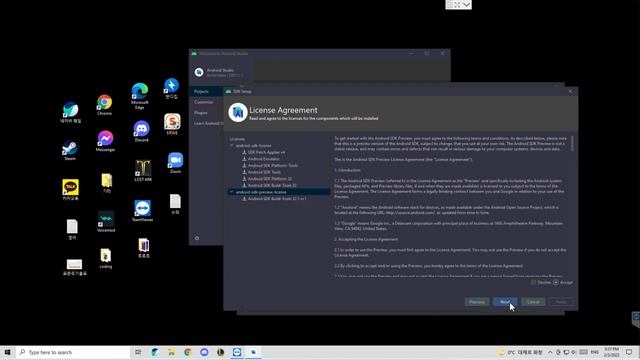640x360 pixels.
Task: Open Projects tab in Android Studio welcome window
Action: point(201,91)
